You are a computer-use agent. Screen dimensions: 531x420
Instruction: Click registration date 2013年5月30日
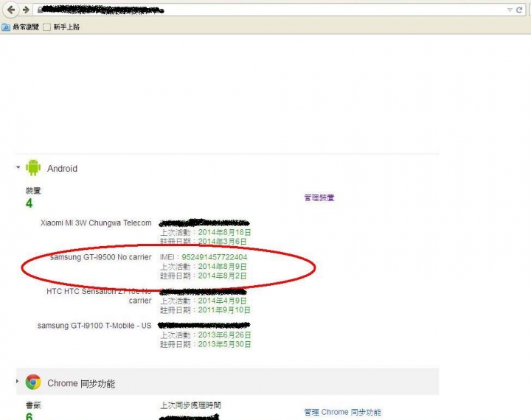point(224,344)
